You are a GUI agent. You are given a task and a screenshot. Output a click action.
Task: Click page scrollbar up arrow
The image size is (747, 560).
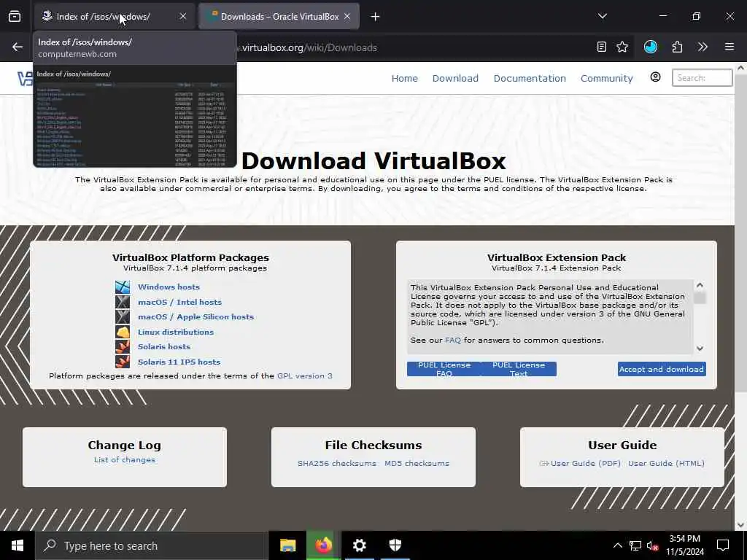click(741, 68)
